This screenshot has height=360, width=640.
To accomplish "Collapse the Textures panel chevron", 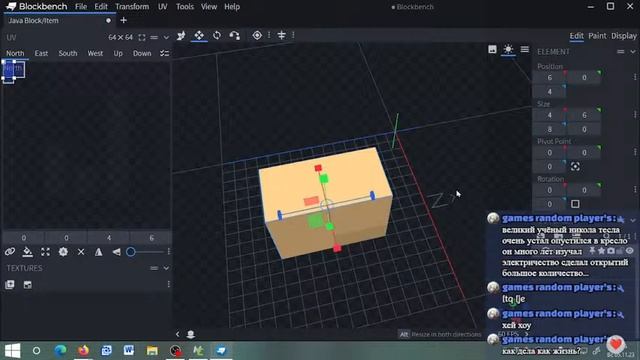I will click(x=166, y=268).
